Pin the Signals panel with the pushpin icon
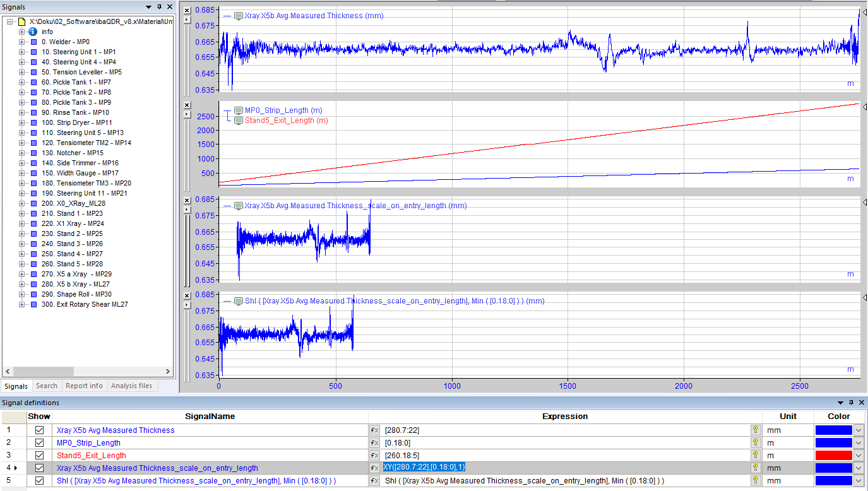Viewport: 868px width, 491px height. click(159, 7)
